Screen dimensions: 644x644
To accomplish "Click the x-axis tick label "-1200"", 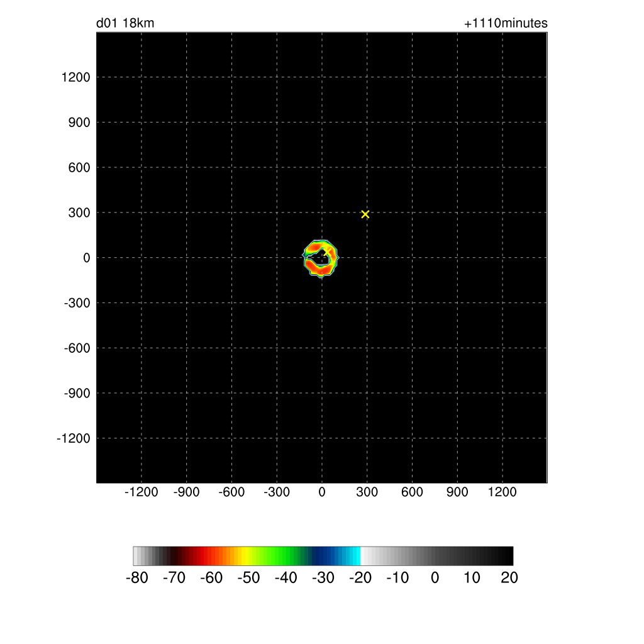I will 141,492.
